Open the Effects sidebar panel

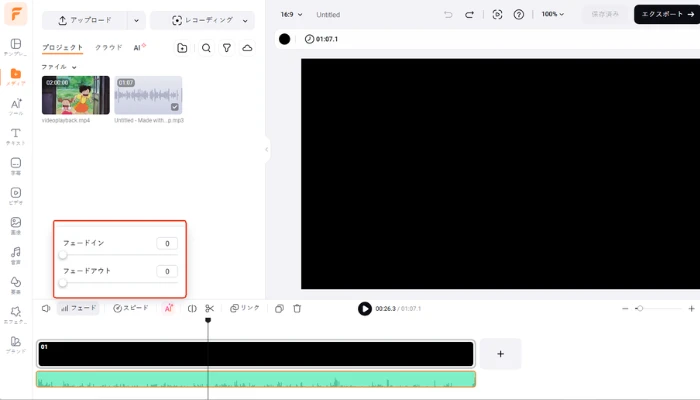(x=16, y=315)
